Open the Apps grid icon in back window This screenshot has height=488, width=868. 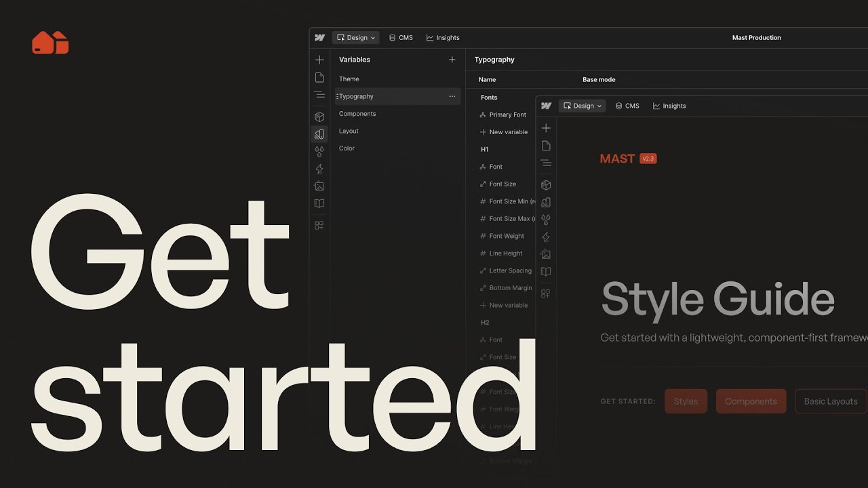[319, 225]
